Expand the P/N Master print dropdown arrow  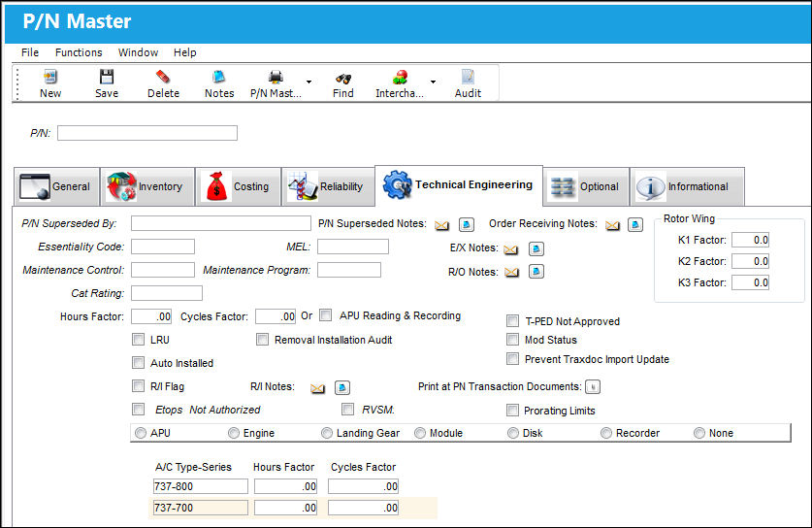tap(309, 82)
